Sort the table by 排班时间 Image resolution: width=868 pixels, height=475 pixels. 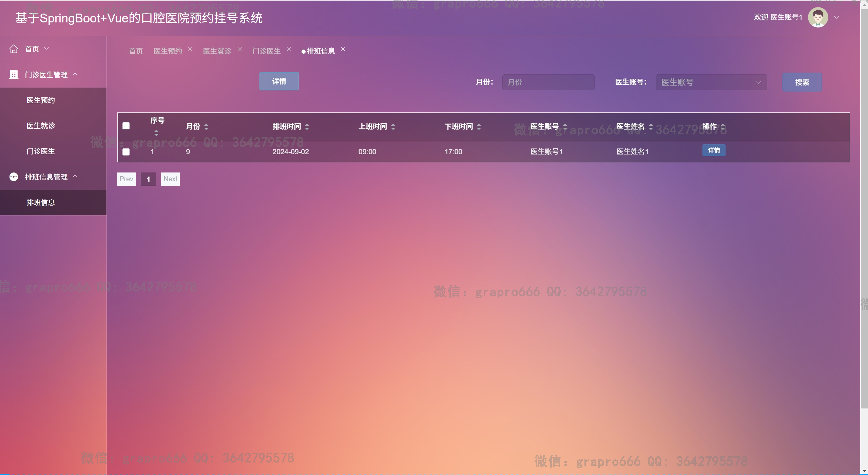(307, 127)
